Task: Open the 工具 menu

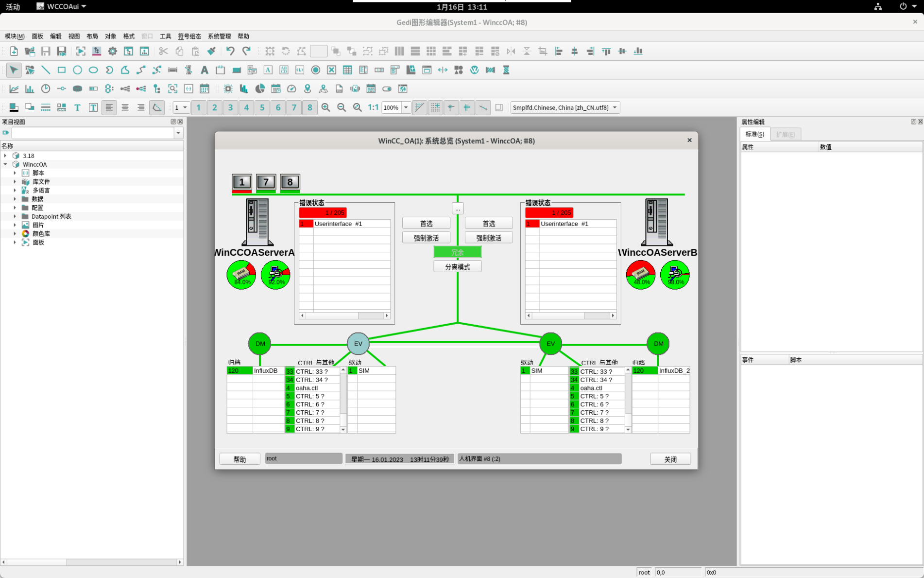Action: coord(165,36)
